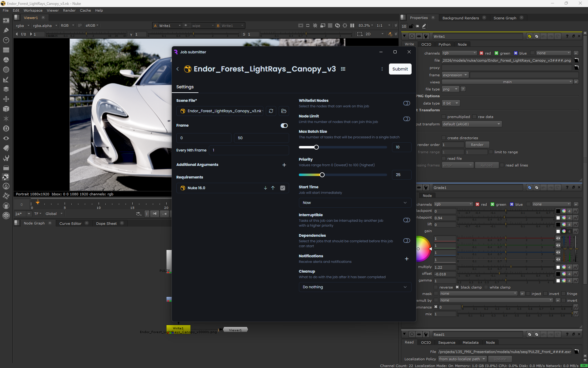
Task: Switch to the Curve Editor tab
Action: tap(70, 224)
